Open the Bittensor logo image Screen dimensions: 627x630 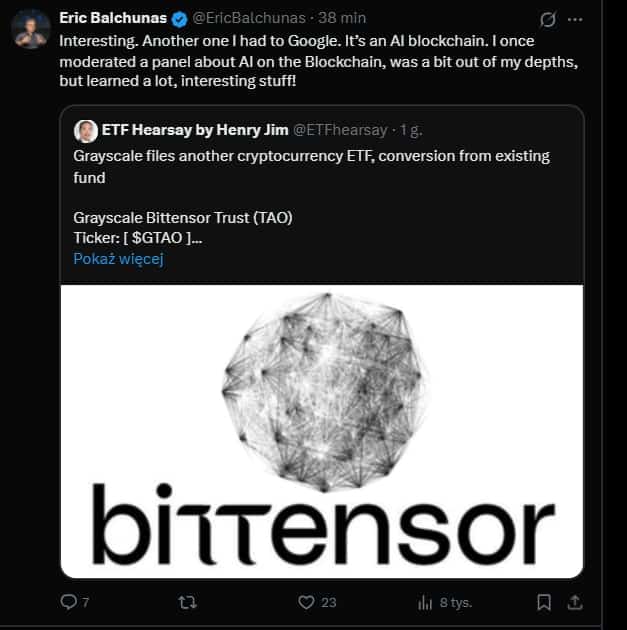click(x=322, y=430)
